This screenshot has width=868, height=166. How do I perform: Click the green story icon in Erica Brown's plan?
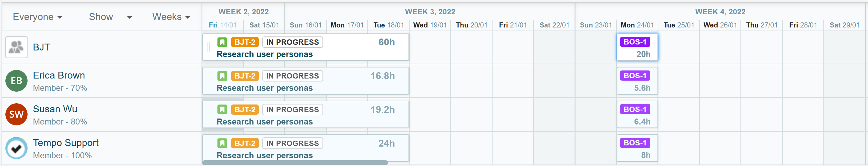pos(222,76)
